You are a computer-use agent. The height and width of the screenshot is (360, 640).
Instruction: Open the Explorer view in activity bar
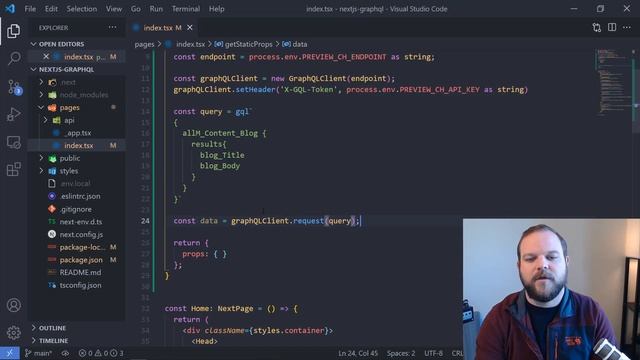(13, 31)
